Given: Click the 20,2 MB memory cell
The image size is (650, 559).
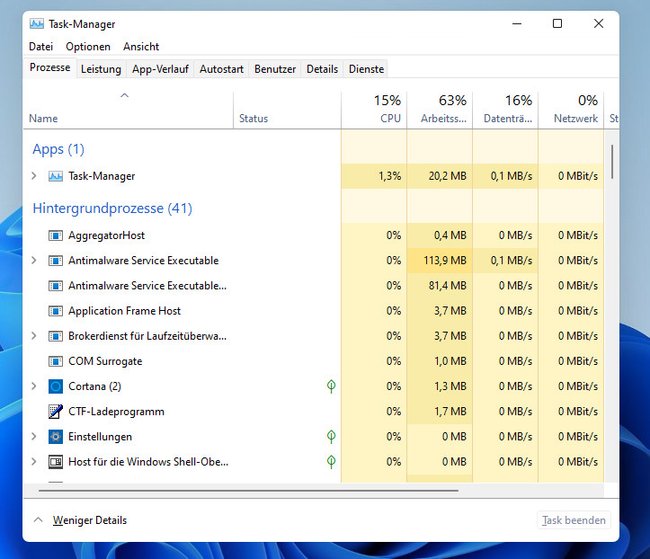Looking at the screenshot, I should point(440,176).
